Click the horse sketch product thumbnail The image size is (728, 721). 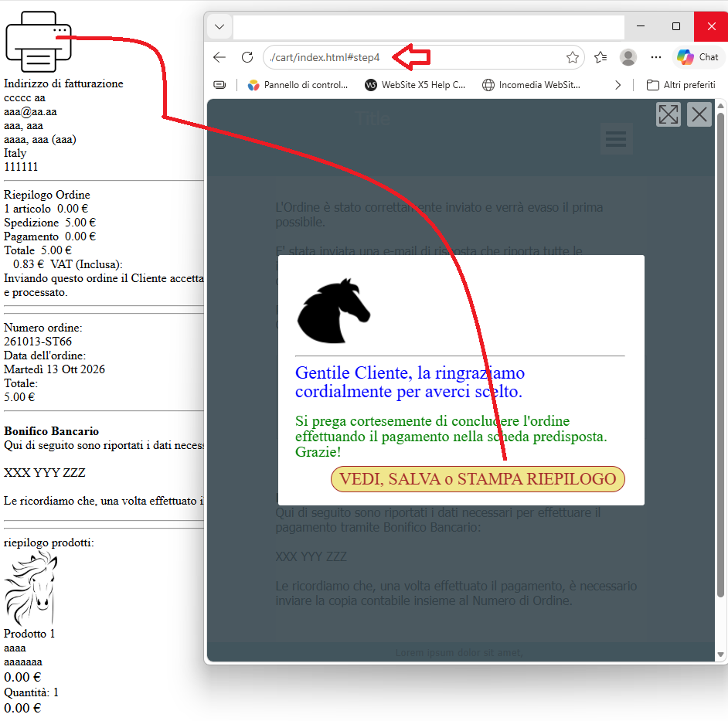[31, 588]
